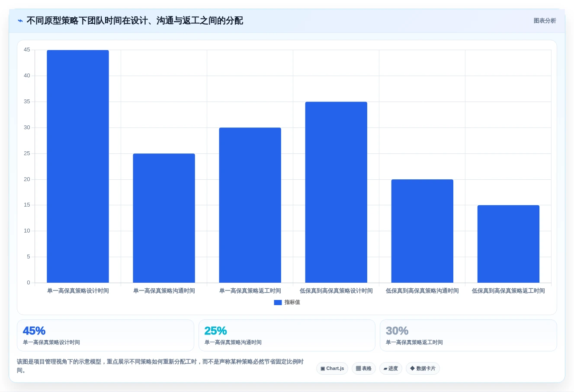Open the 45% design time data card
Image resolution: width=574 pixels, height=392 pixels.
(106, 335)
